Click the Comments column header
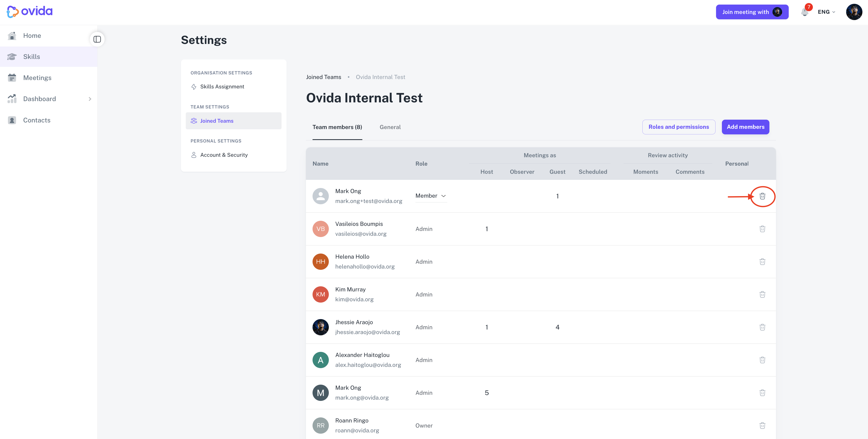The image size is (868, 439). pos(690,172)
